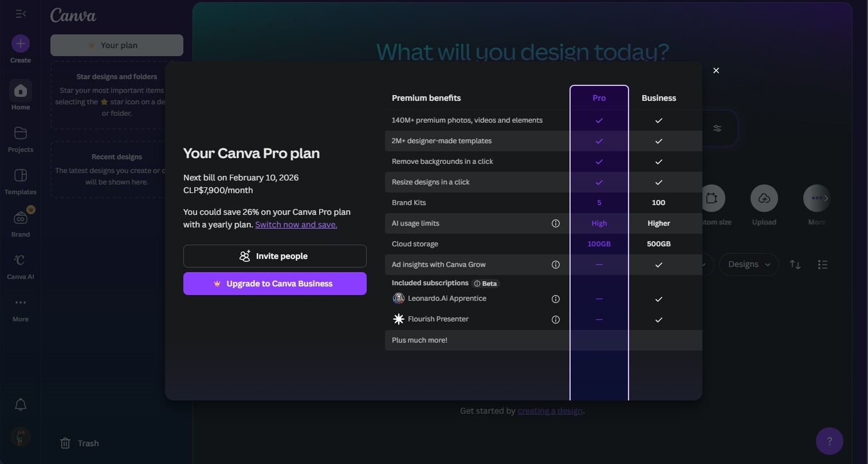This screenshot has height=464, width=868.
Task: Close the Canva Pro plan dialog
Action: [x=716, y=70]
